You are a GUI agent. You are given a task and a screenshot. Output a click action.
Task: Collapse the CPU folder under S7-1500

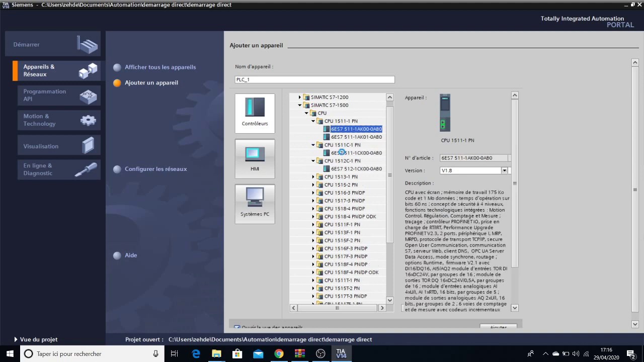tap(306, 113)
